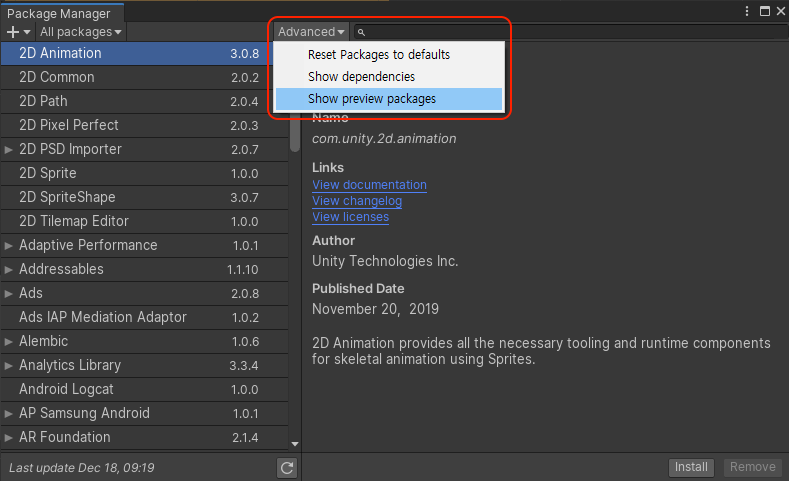Open the View licenses link

point(351,217)
